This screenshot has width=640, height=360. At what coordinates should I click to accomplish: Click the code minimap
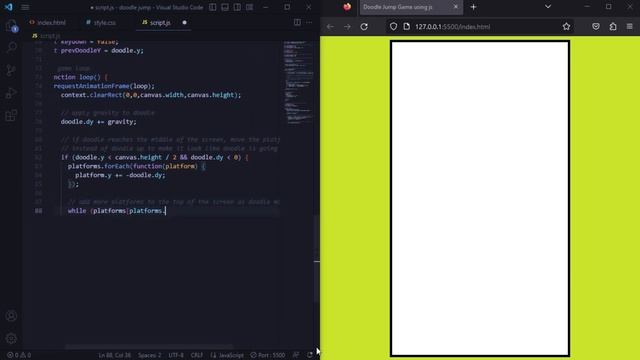[298, 82]
